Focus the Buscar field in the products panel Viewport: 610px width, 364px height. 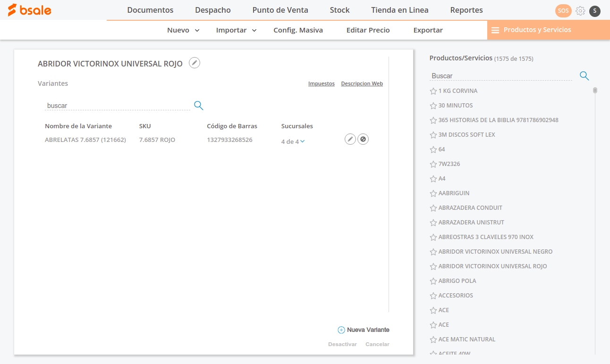[500, 76]
